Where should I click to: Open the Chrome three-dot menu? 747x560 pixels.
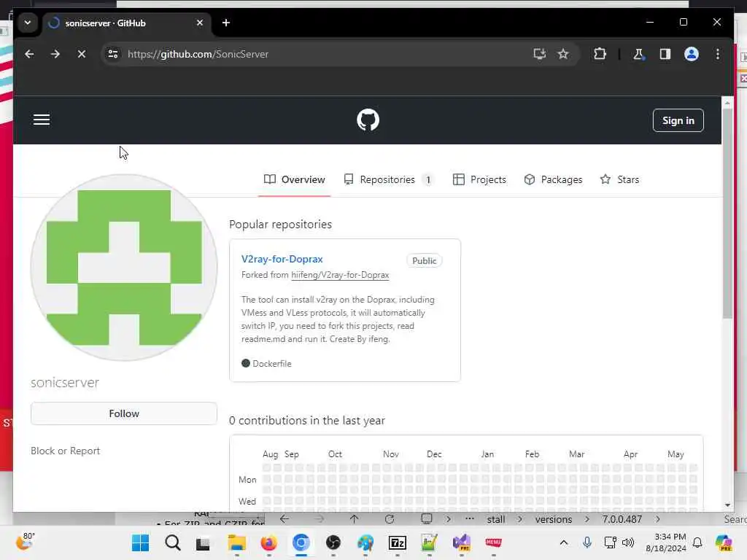click(x=718, y=54)
